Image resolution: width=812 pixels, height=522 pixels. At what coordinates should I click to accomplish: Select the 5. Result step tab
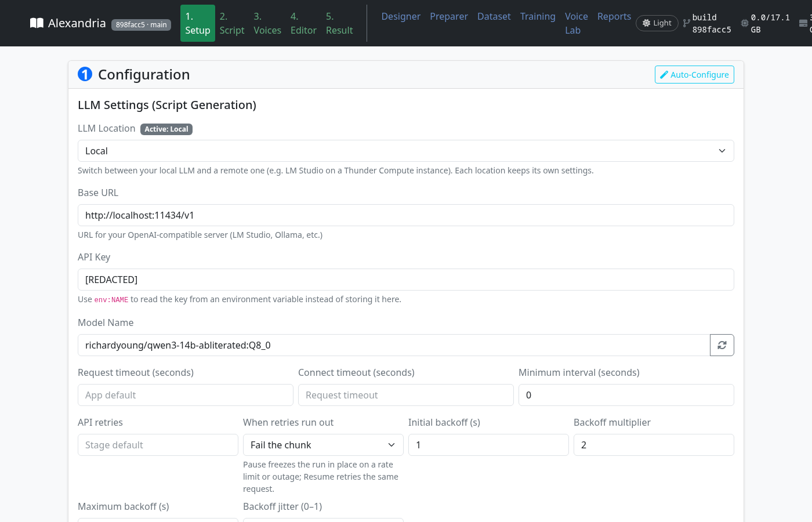point(339,23)
